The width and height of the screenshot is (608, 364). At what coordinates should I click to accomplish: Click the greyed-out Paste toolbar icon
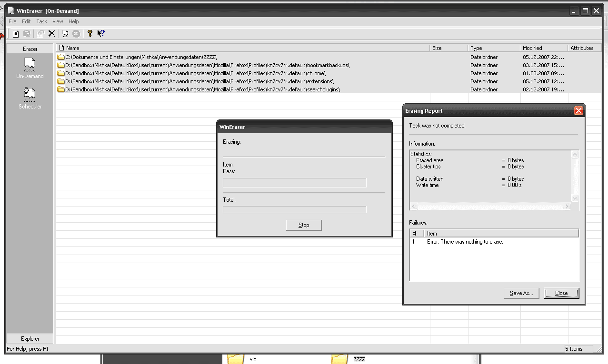27,33
